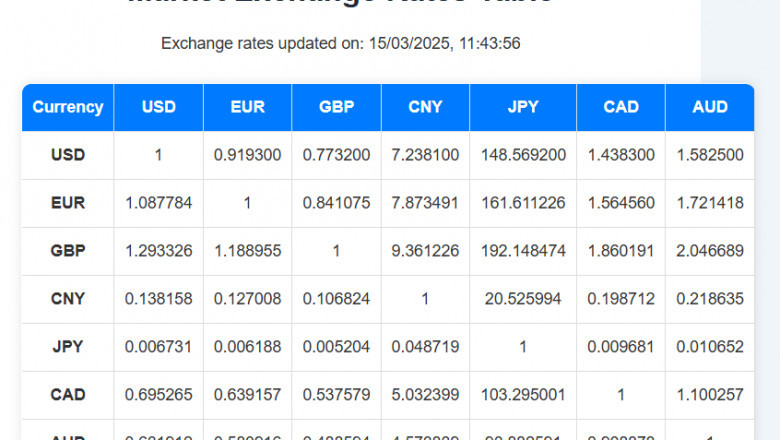Pick the cell reading 1.564560
Image resolution: width=780 pixels, height=440 pixels.
[621, 203]
